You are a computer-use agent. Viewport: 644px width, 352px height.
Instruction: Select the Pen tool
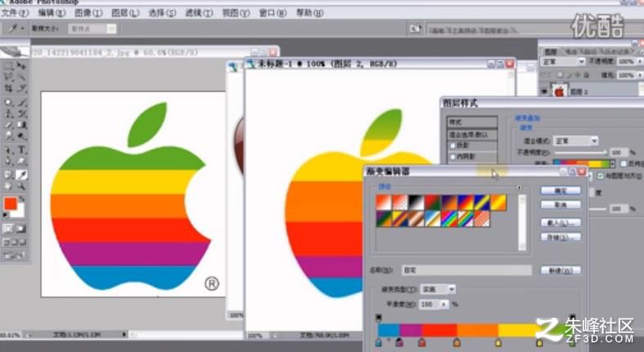point(8,161)
